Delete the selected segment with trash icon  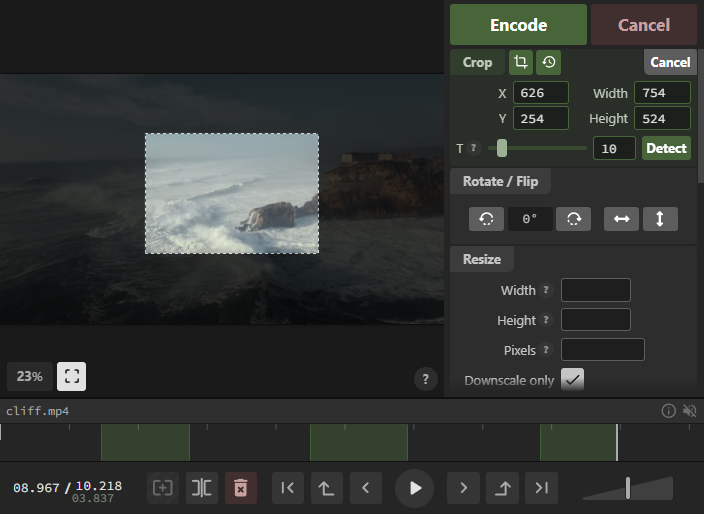[x=241, y=488]
